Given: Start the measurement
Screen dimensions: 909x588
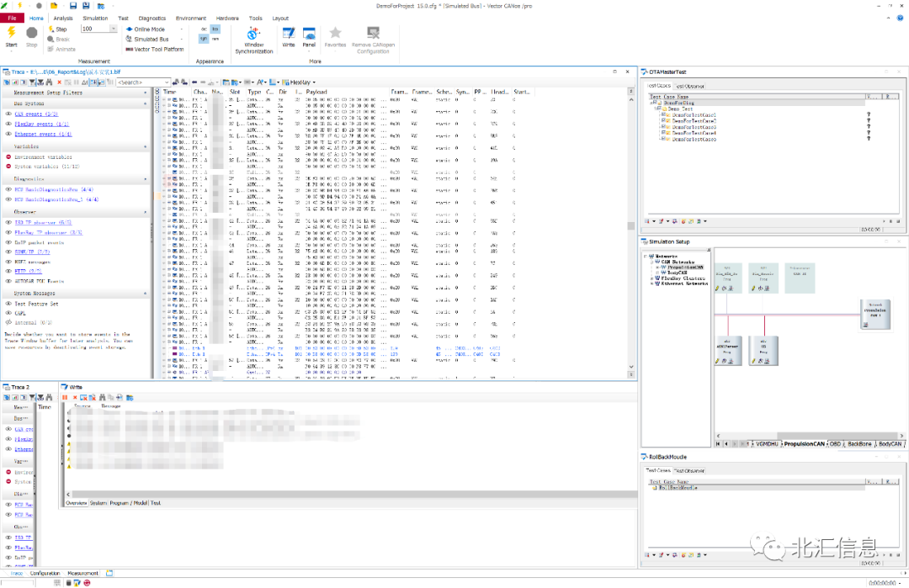Looking at the screenshot, I should (x=11, y=32).
